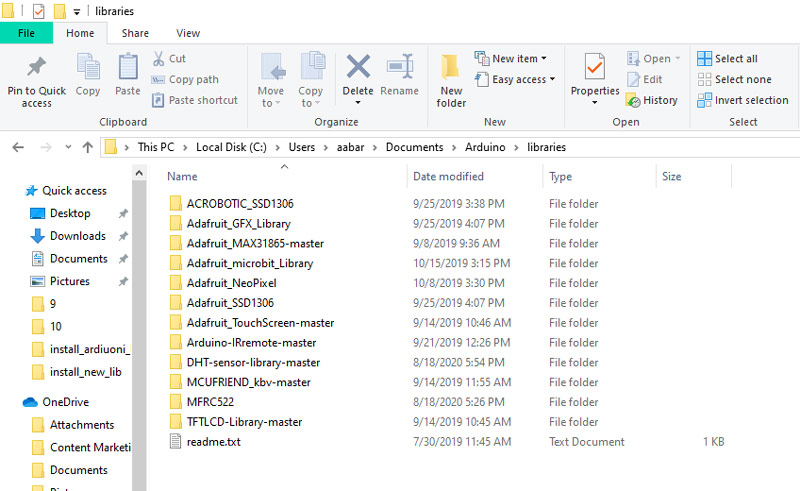Click the sidebar scroll up arrow

point(139,173)
